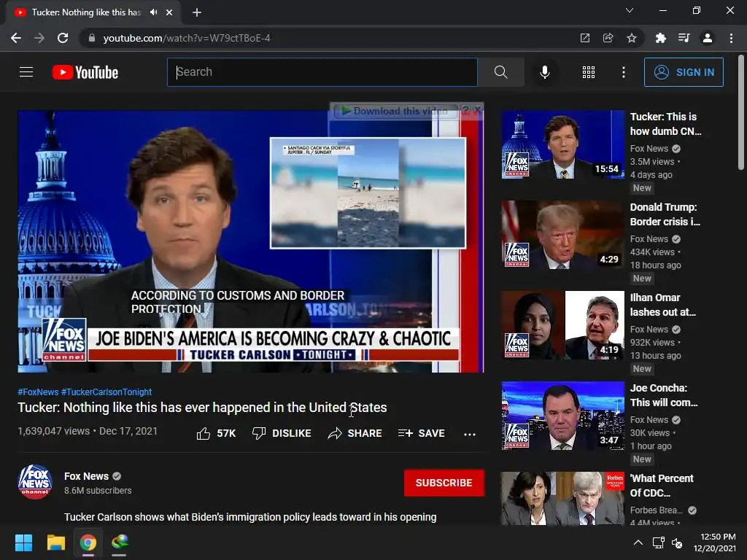Open network icon in system tray
Viewport: 747px width, 560px height.
(659, 542)
